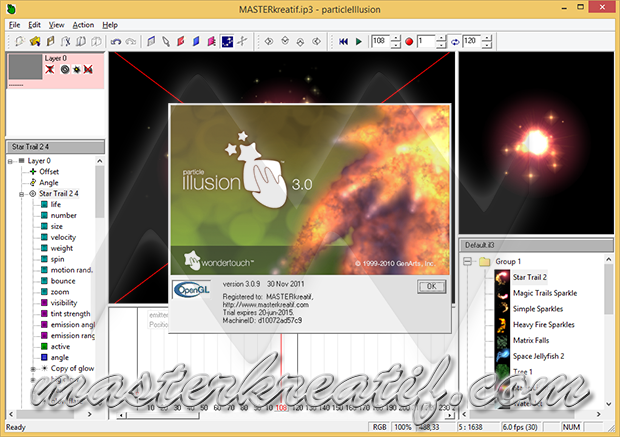Image resolution: width=620 pixels, height=437 pixels.
Task: Click the OpenGL logo in About dialog
Action: coord(192,290)
